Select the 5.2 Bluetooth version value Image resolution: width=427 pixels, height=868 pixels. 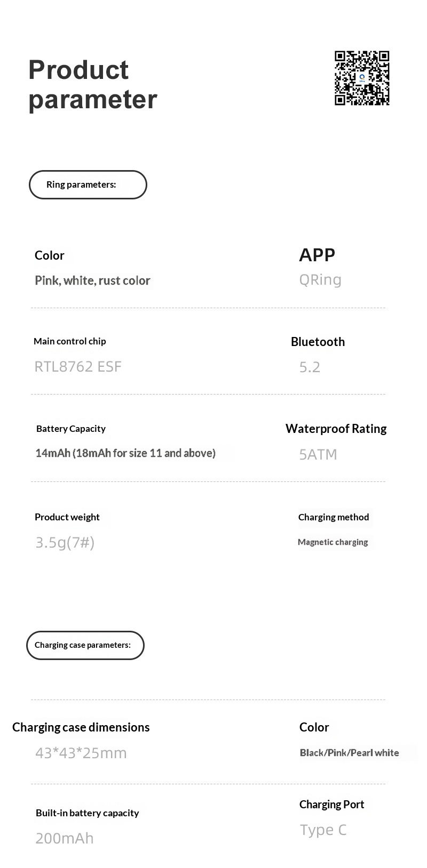pyautogui.click(x=310, y=367)
